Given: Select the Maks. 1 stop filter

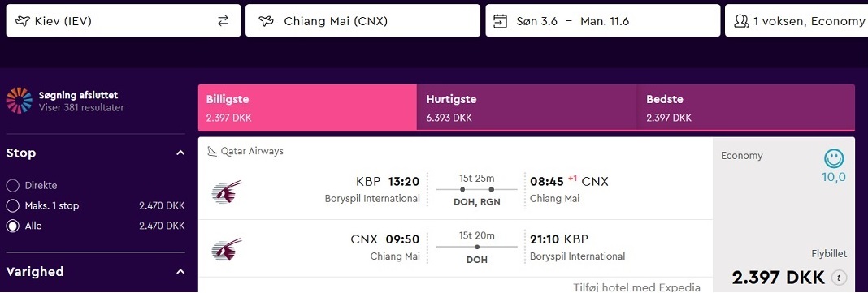Looking at the screenshot, I should pyautogui.click(x=13, y=205).
